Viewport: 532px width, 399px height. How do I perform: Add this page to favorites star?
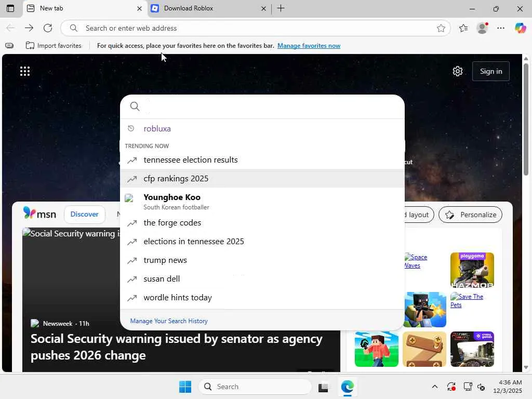tap(441, 28)
